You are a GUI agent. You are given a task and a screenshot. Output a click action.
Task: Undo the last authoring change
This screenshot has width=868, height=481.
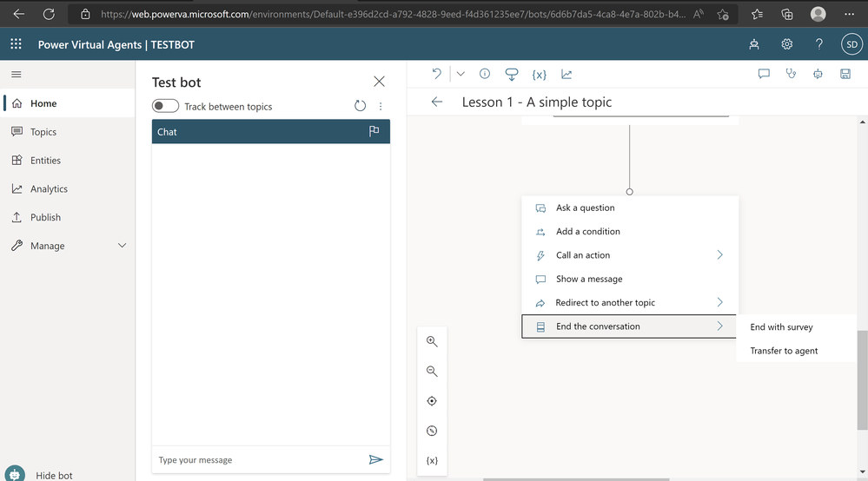click(x=436, y=74)
